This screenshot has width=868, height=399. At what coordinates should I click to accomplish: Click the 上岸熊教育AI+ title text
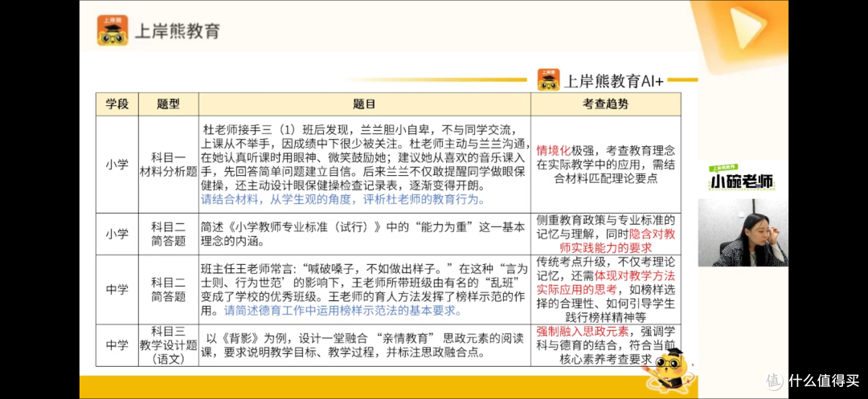click(612, 81)
